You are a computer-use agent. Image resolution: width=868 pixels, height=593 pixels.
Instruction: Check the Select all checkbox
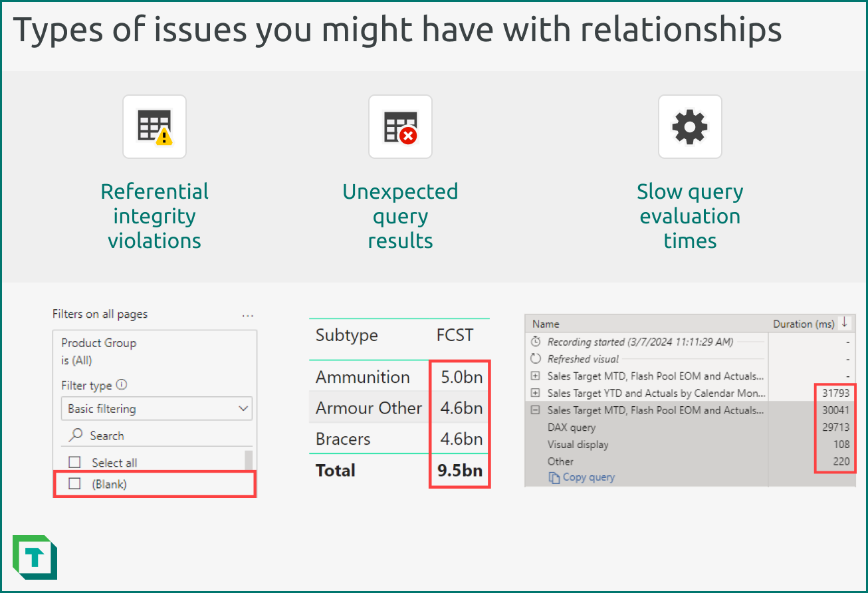pos(74,462)
